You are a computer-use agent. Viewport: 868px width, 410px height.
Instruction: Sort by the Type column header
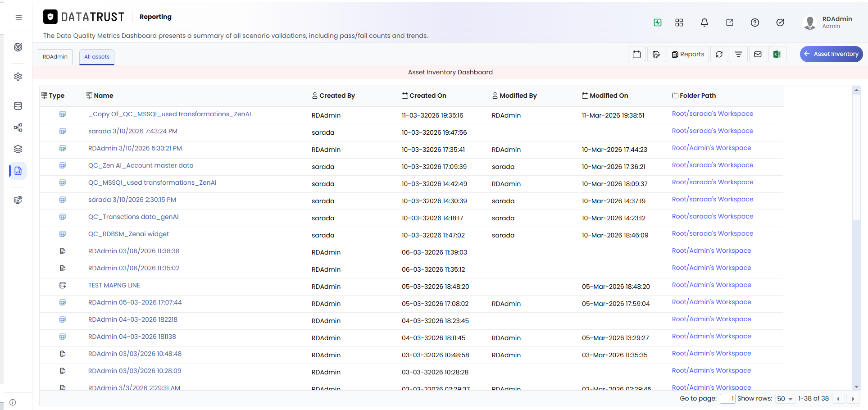tap(53, 96)
